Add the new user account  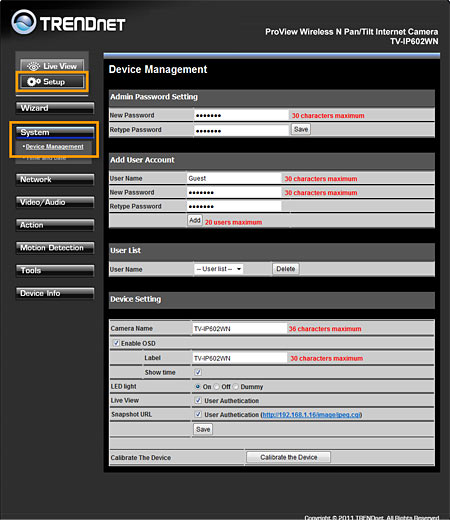(x=195, y=220)
